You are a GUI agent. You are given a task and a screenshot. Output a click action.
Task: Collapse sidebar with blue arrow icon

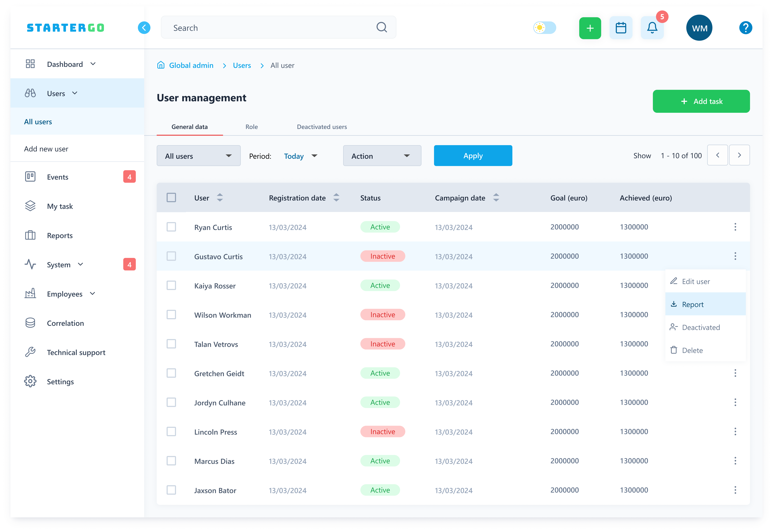144,28
